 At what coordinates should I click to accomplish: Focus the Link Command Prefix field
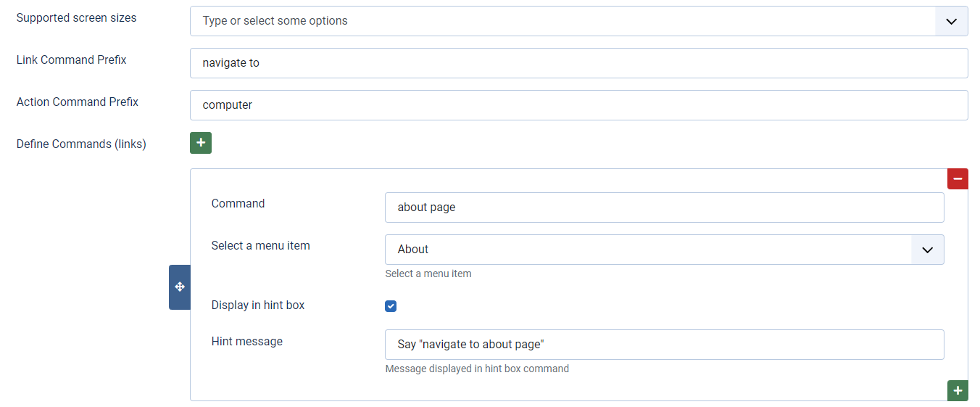pos(578,63)
